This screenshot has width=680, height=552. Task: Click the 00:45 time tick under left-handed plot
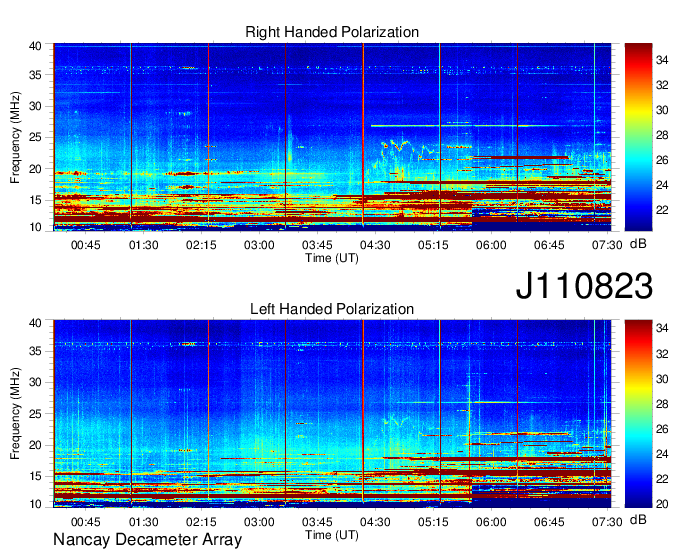[x=85, y=522]
